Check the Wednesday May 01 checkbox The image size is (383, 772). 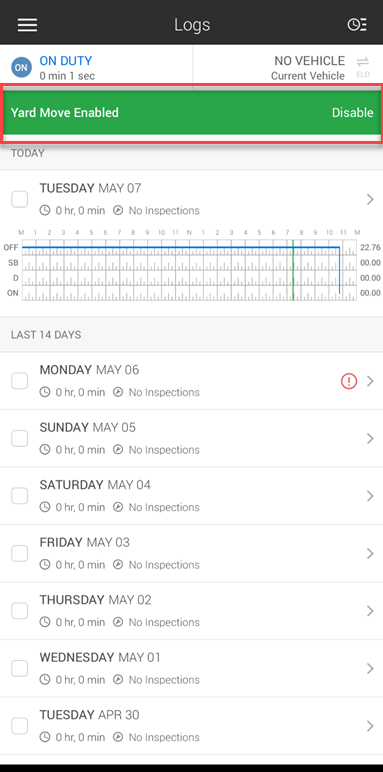[20, 669]
